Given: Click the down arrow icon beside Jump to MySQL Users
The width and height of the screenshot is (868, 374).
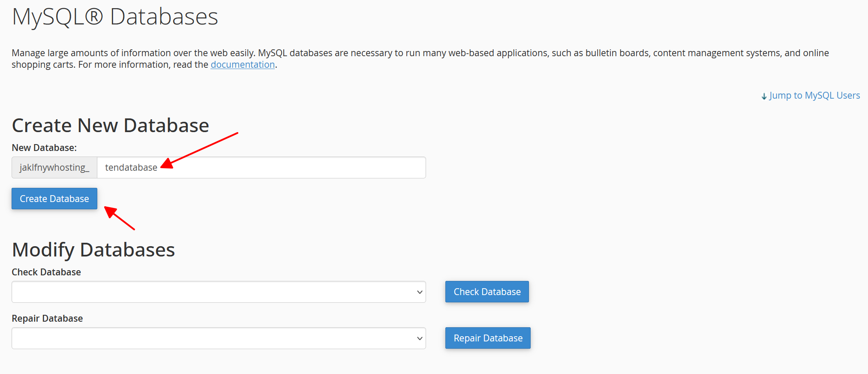Looking at the screenshot, I should click(764, 97).
